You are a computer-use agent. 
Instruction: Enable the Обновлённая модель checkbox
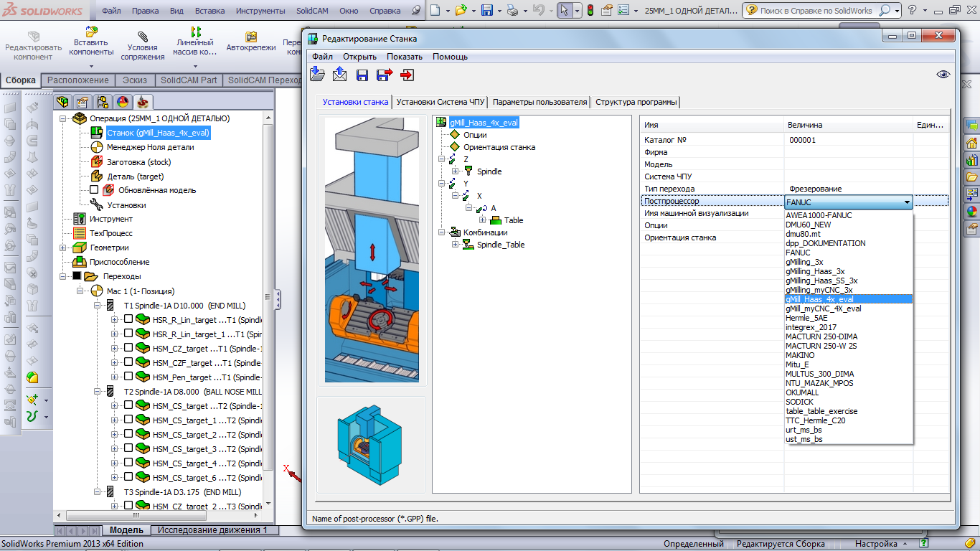pos(94,190)
